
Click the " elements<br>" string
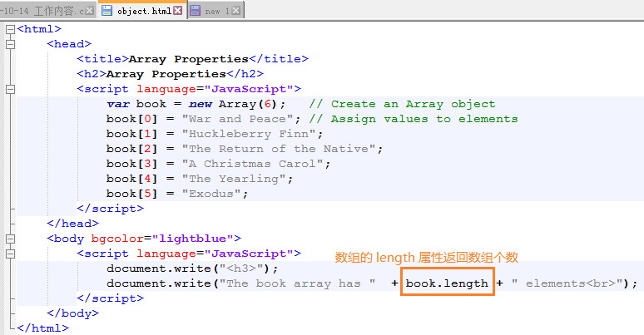(567, 283)
